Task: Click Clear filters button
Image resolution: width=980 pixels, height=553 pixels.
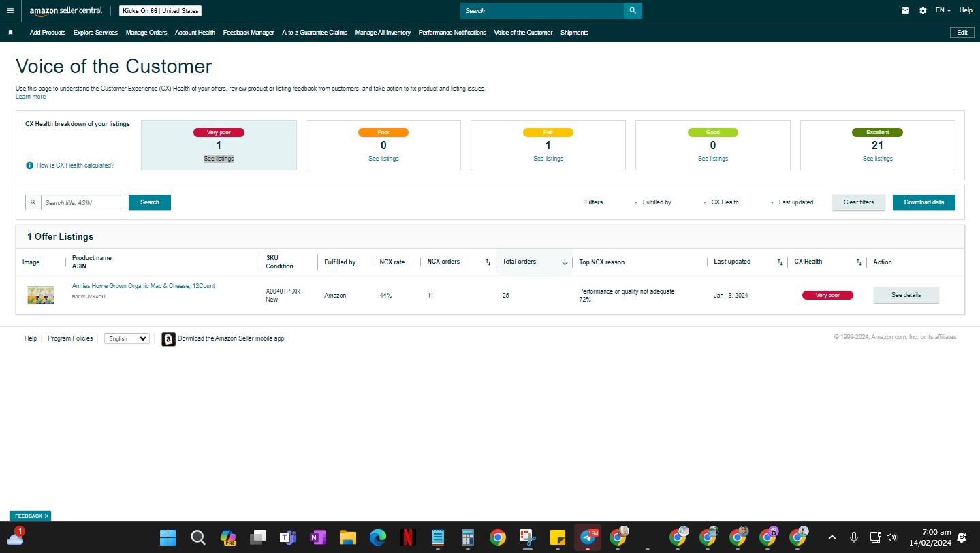Action: [x=858, y=202]
